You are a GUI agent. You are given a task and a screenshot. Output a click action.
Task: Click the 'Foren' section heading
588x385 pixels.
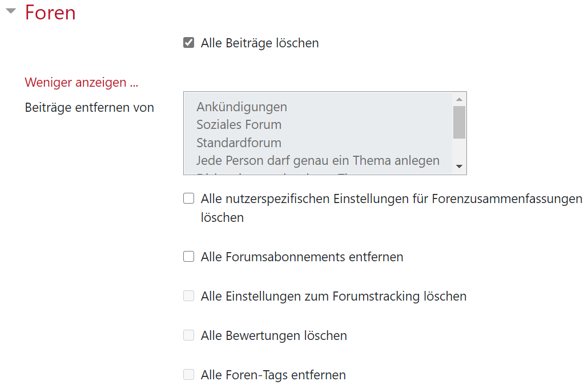50,13
